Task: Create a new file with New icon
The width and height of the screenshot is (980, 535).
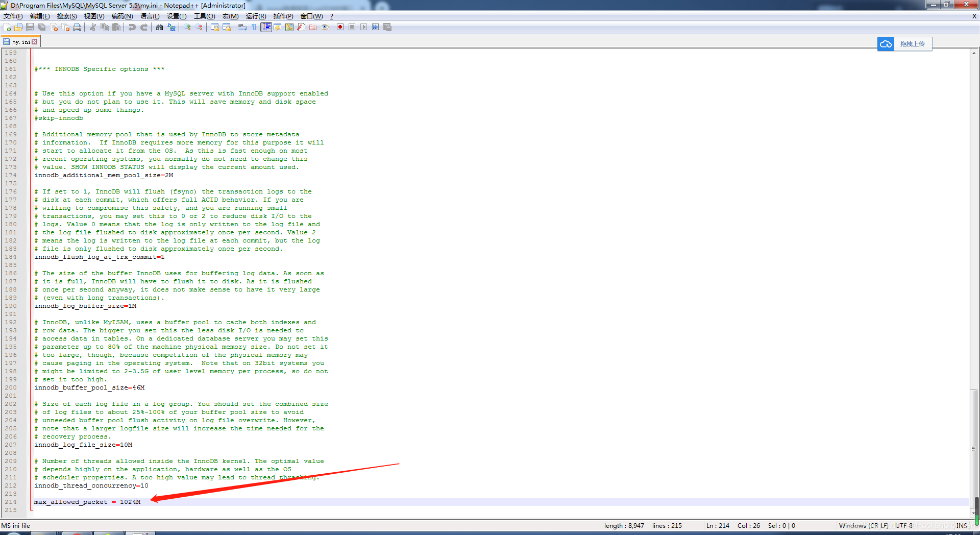Action: pos(7,27)
